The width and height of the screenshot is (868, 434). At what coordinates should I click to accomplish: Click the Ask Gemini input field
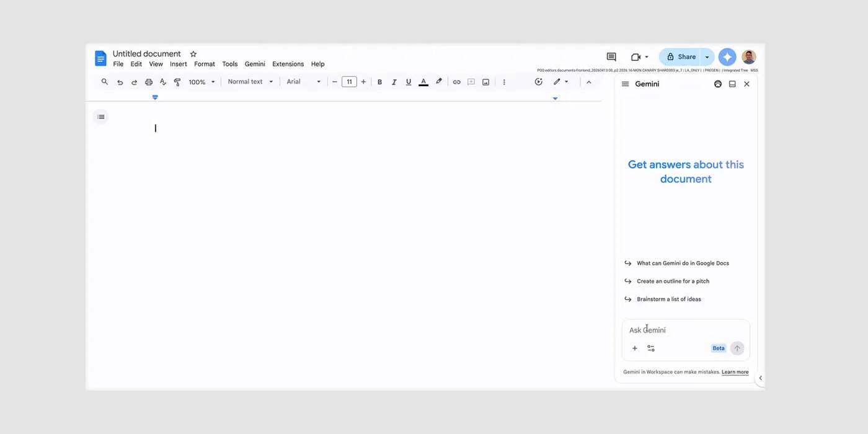[x=686, y=330]
